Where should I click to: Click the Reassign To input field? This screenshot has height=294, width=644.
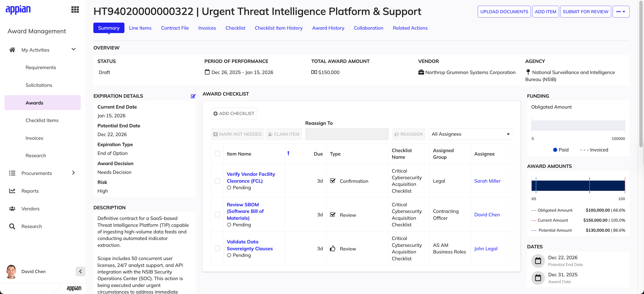click(x=347, y=134)
